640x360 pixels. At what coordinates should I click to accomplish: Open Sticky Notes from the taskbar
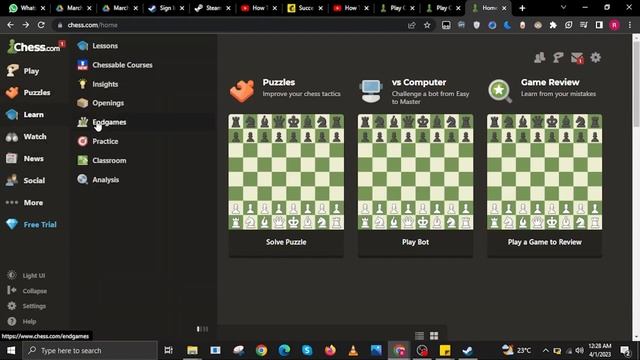point(445,350)
